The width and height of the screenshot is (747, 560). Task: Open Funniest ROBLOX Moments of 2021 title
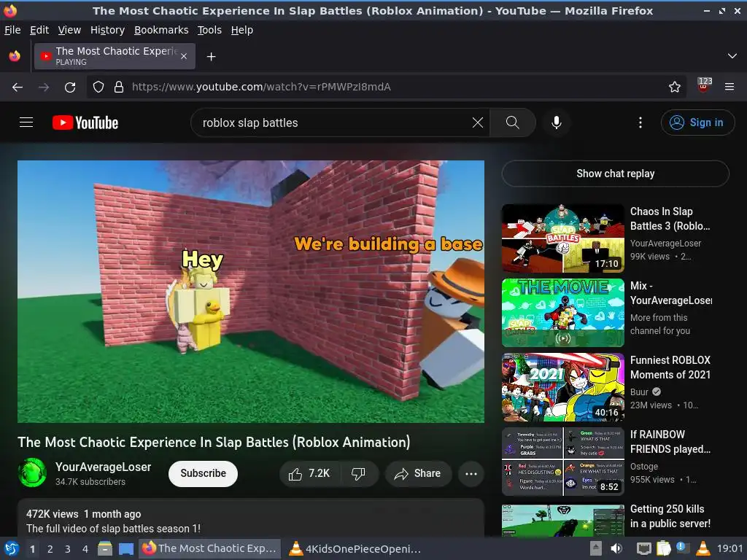click(670, 367)
